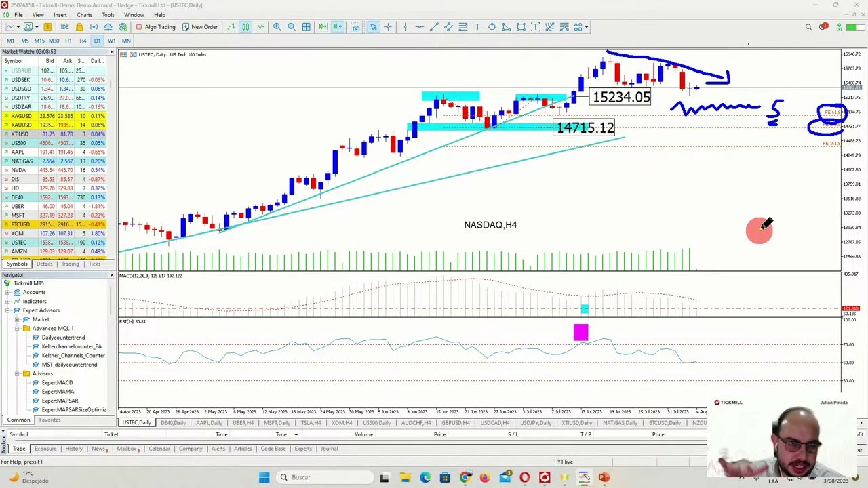The width and height of the screenshot is (868, 488).
Task: Collapse the Advanced MQL 1 folder
Action: (17, 328)
